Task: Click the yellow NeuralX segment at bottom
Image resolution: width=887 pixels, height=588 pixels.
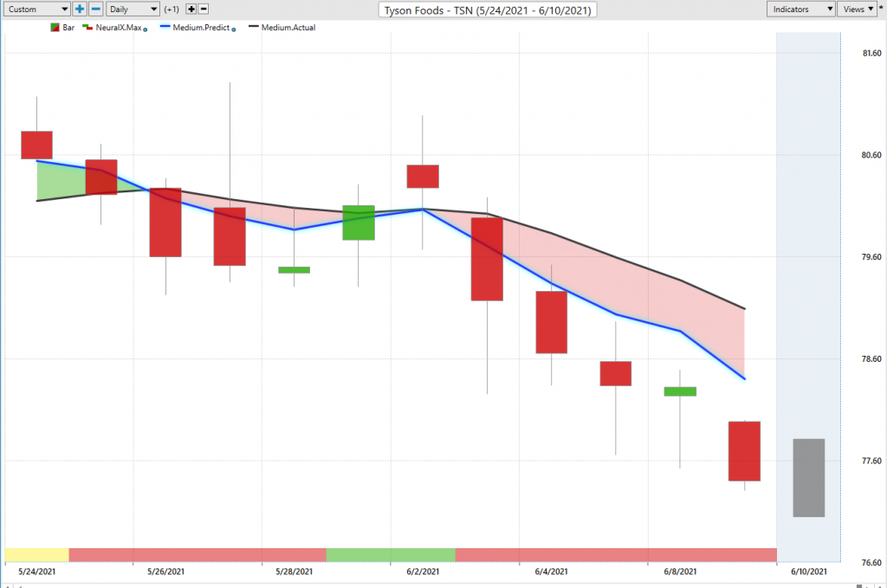Action: 36,554
